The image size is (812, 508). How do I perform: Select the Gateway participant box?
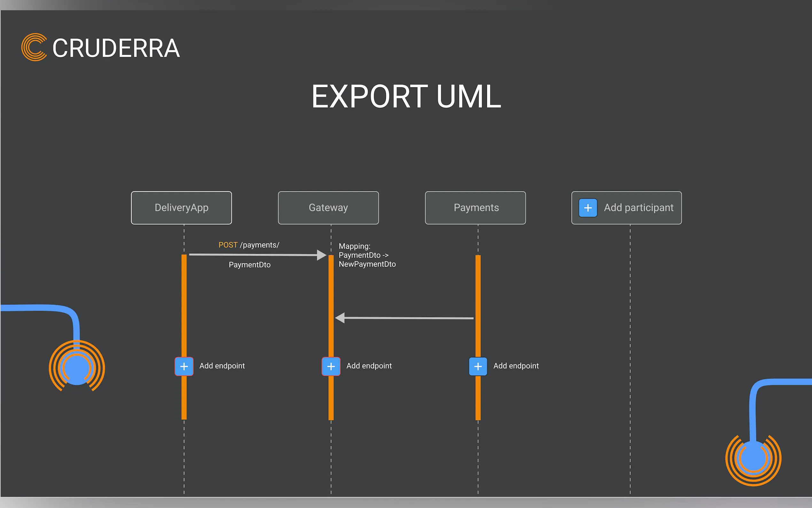(328, 208)
